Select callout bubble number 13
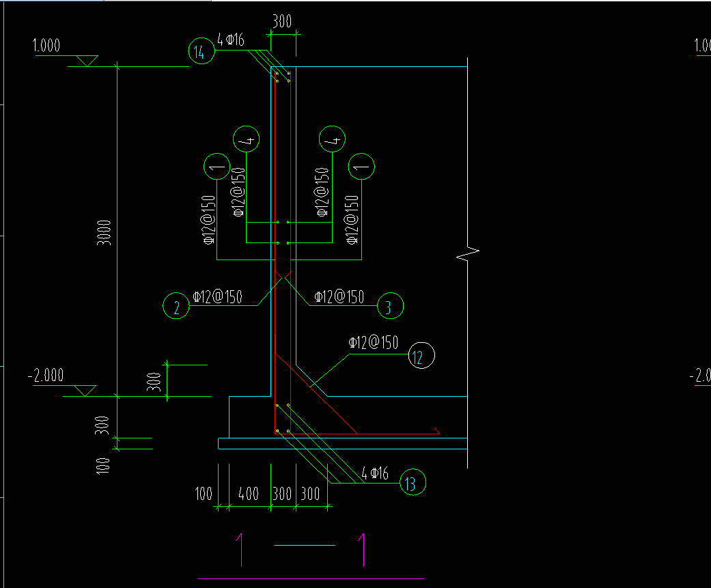The height and width of the screenshot is (588, 711). point(413,482)
